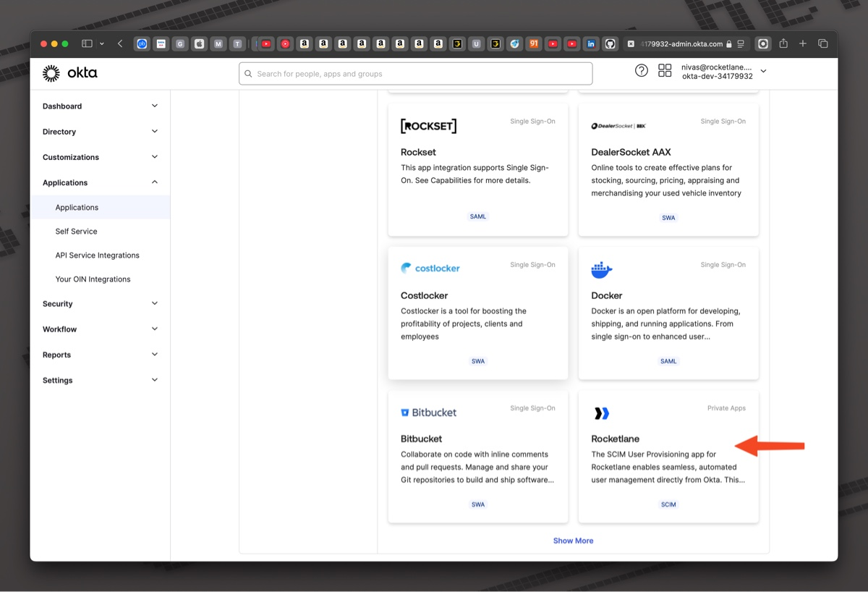
Task: Click the Rocketlane SCIM description text
Action: [668, 467]
